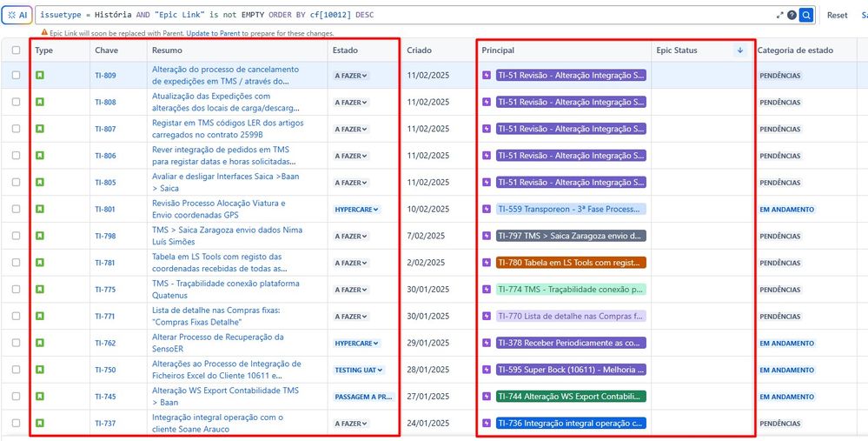868x441 pixels.
Task: Click the story type icon for TI-771
Action: pyautogui.click(x=40, y=316)
